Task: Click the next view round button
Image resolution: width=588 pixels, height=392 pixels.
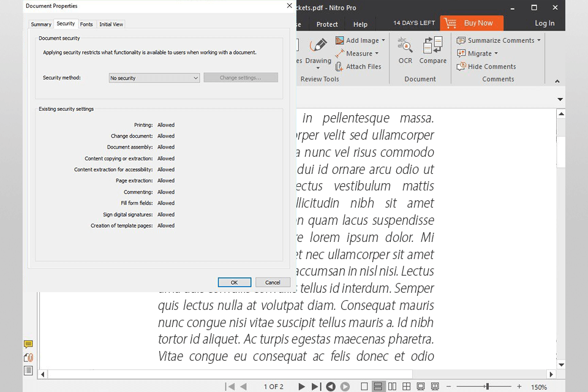Action: (x=345, y=386)
